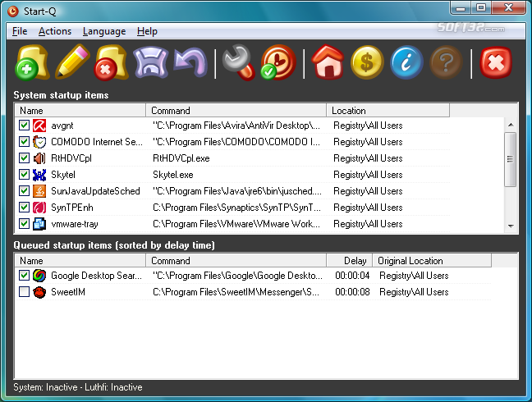The image size is (532, 402).
Task: Click avgnt's Registry\All Users location
Action: coord(368,126)
